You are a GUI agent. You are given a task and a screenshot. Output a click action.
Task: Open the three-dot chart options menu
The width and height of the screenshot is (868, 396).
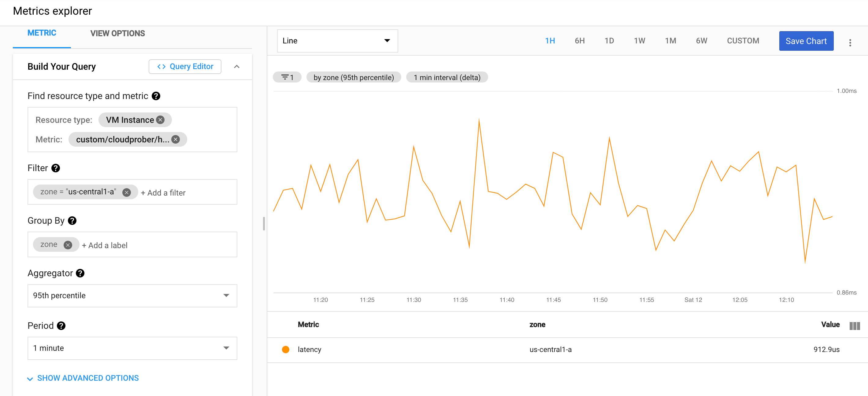[850, 42]
